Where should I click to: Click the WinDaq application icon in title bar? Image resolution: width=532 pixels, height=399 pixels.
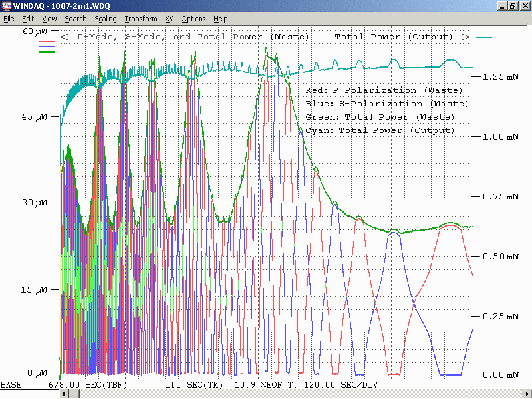coord(7,6)
